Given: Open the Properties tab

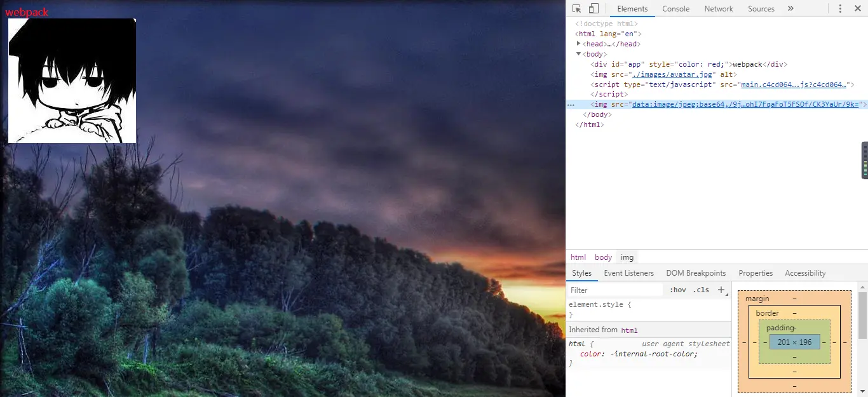Looking at the screenshot, I should (756, 273).
